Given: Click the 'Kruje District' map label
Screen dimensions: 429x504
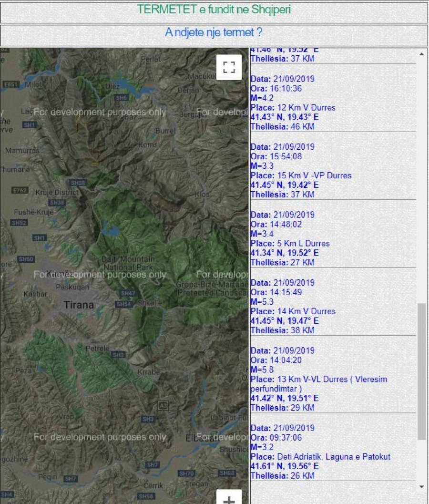Looking at the screenshot, I should point(57,193).
